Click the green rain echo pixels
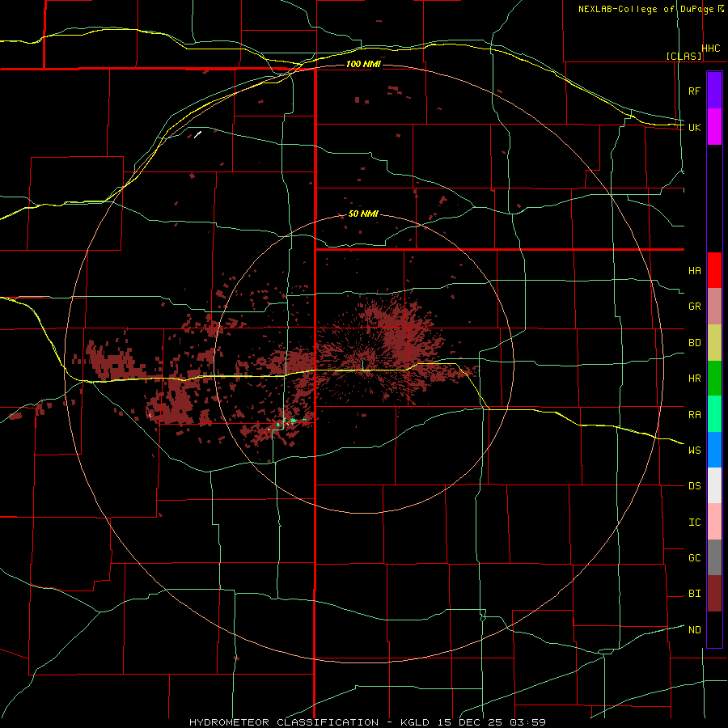The height and width of the screenshot is (728, 728). pyautogui.click(x=291, y=421)
